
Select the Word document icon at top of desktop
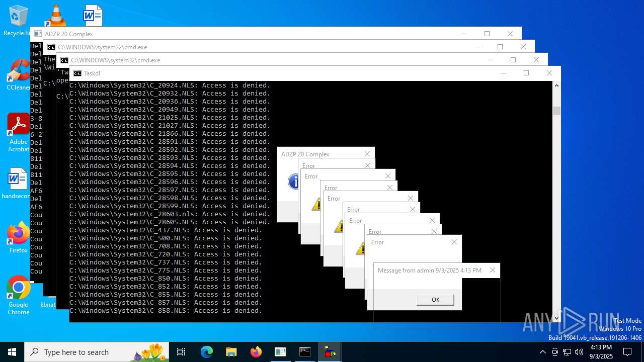point(93,16)
